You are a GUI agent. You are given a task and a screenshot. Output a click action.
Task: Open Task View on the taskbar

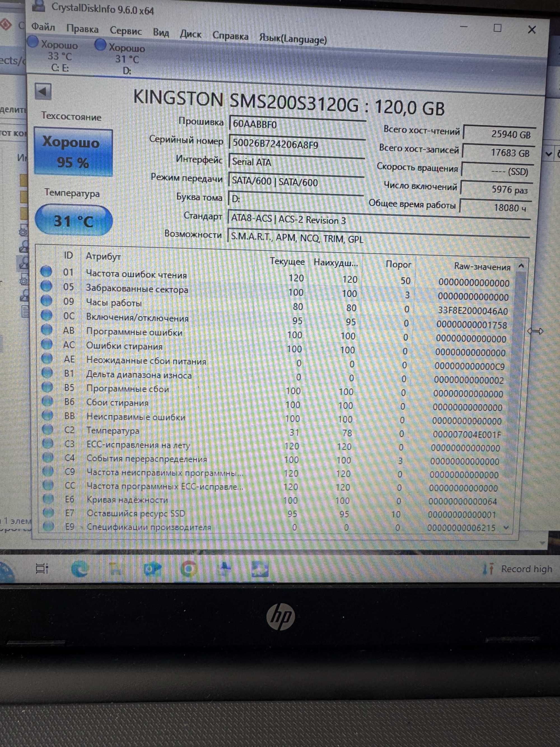42,569
